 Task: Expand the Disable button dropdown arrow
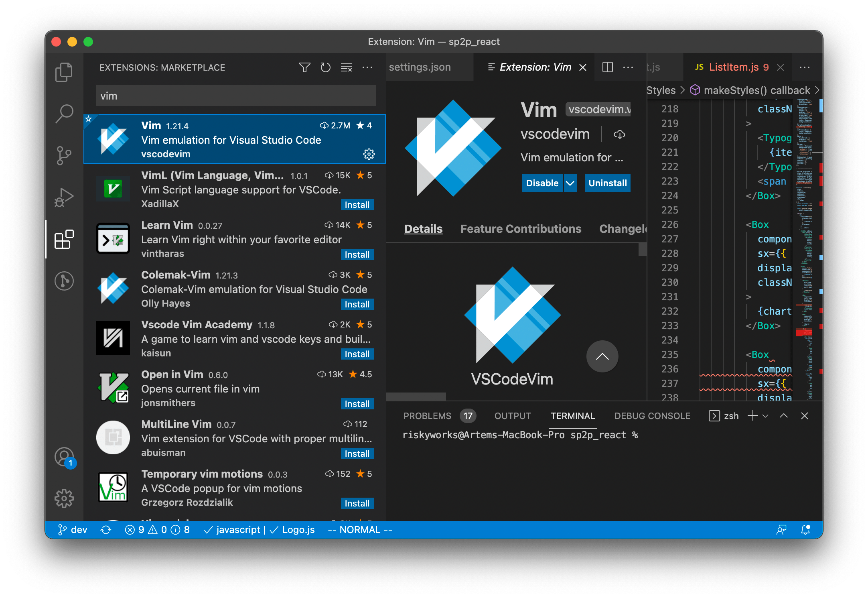click(570, 183)
